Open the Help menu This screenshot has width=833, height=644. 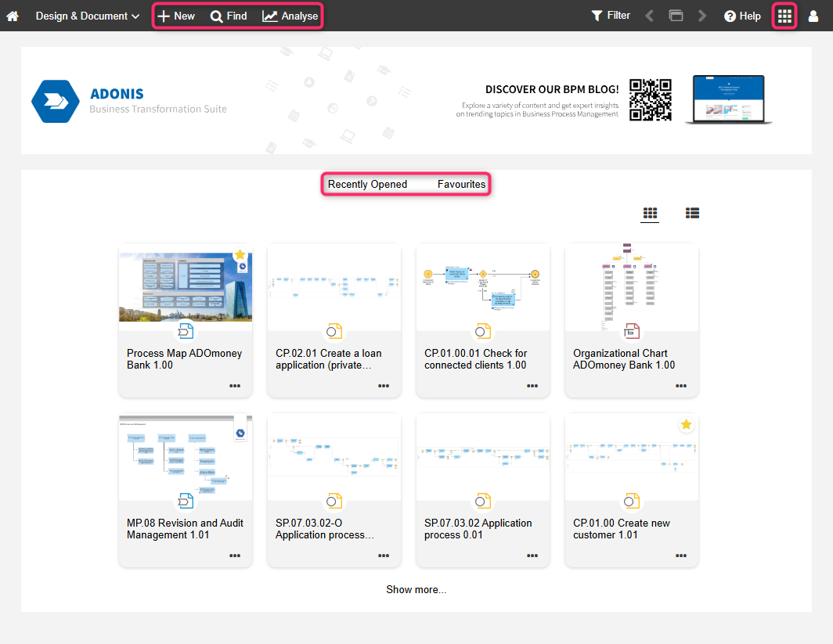coord(741,16)
